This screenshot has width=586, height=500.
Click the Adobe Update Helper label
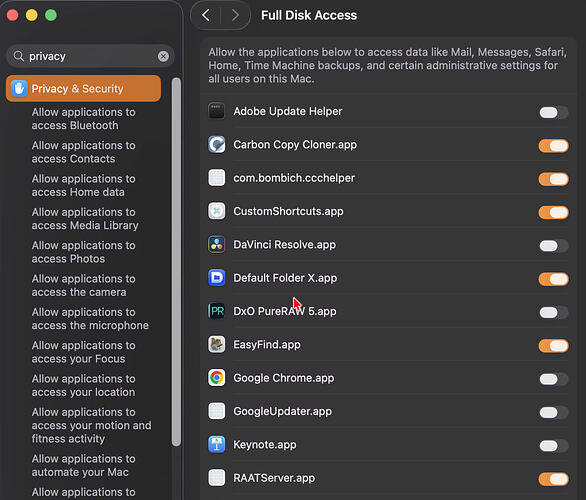[x=287, y=111]
